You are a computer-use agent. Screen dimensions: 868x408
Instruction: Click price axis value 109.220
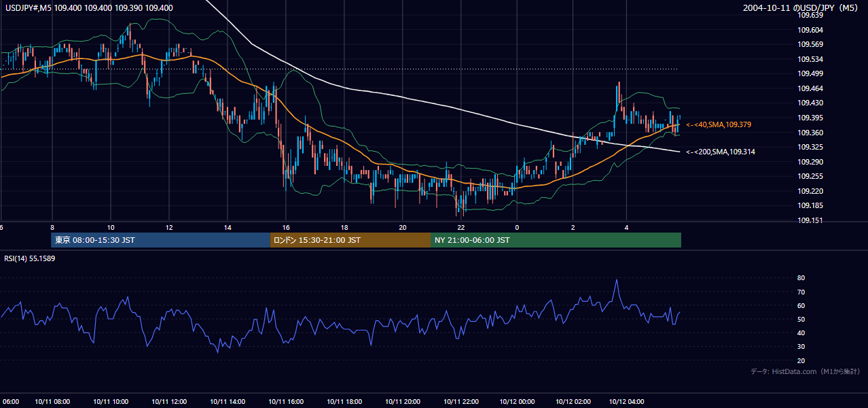tap(811, 191)
